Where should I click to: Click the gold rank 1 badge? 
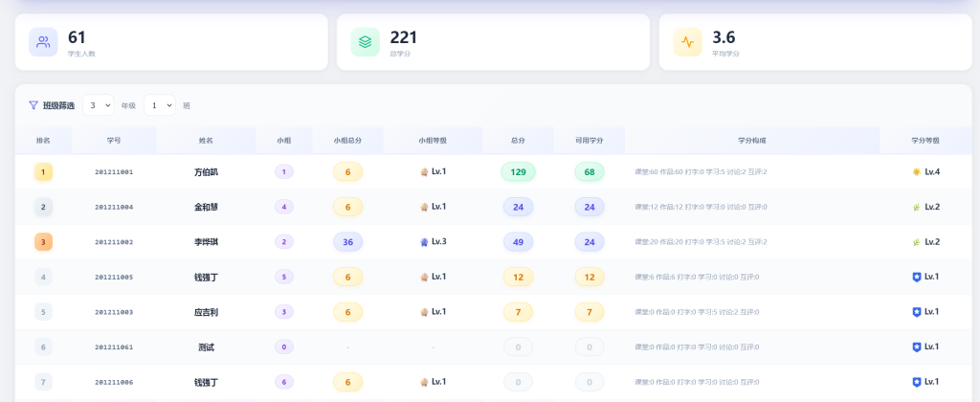click(43, 171)
